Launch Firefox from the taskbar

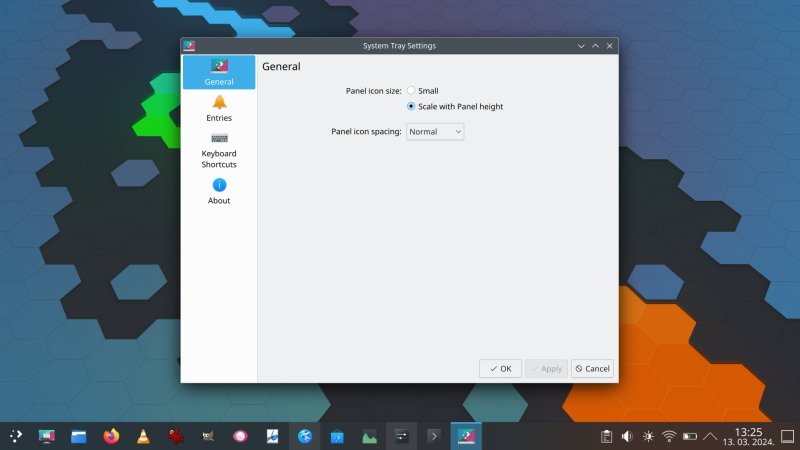[110, 436]
